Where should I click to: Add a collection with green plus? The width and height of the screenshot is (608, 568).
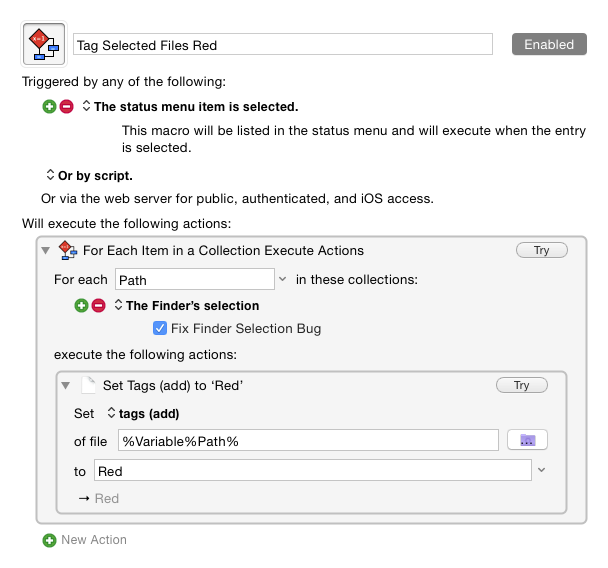[x=82, y=306]
